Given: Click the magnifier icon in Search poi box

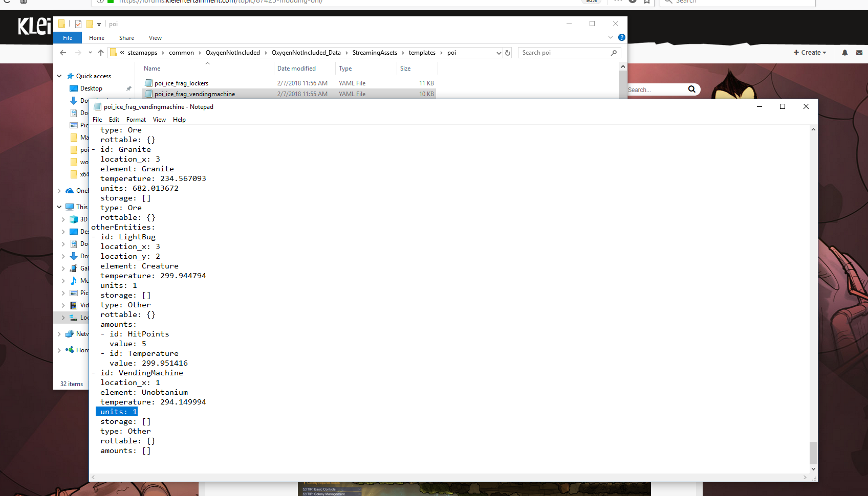Looking at the screenshot, I should point(614,53).
